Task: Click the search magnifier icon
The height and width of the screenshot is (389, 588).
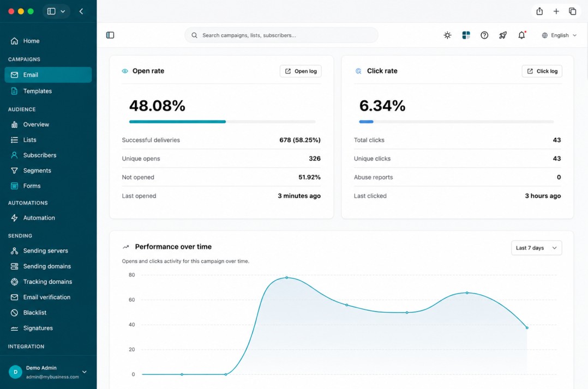Action: coord(194,35)
